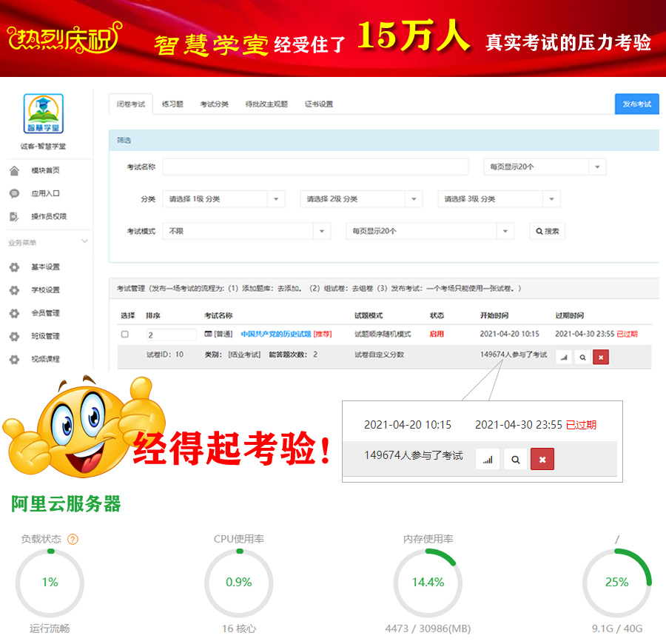Follow the 去添加 link in 考试管理 note
The width and height of the screenshot is (666, 644).
coord(289,289)
